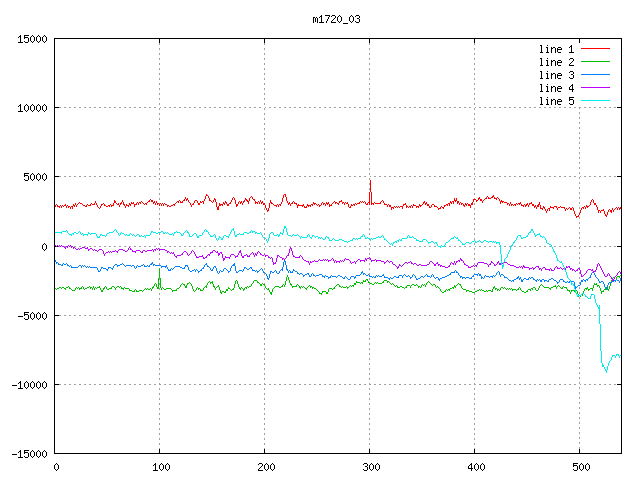Click the blue line 3 legend swatch
640x480 pixels.
[x=595, y=75]
